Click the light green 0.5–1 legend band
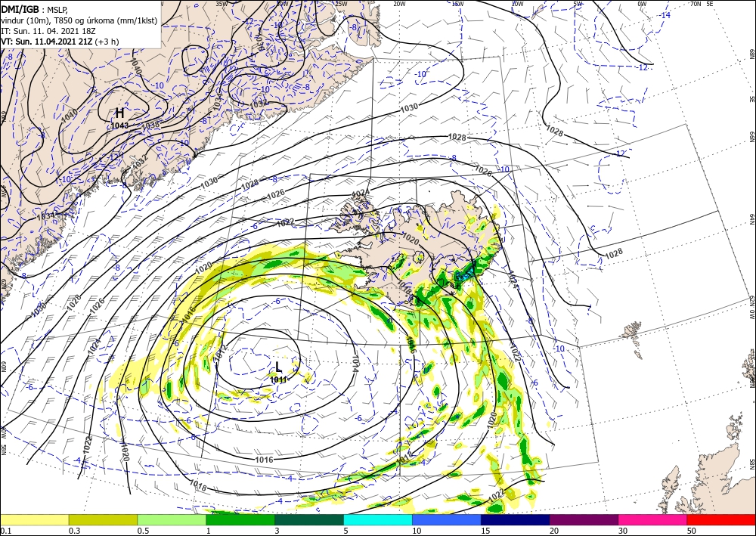The width and height of the screenshot is (756, 536). pos(172,519)
